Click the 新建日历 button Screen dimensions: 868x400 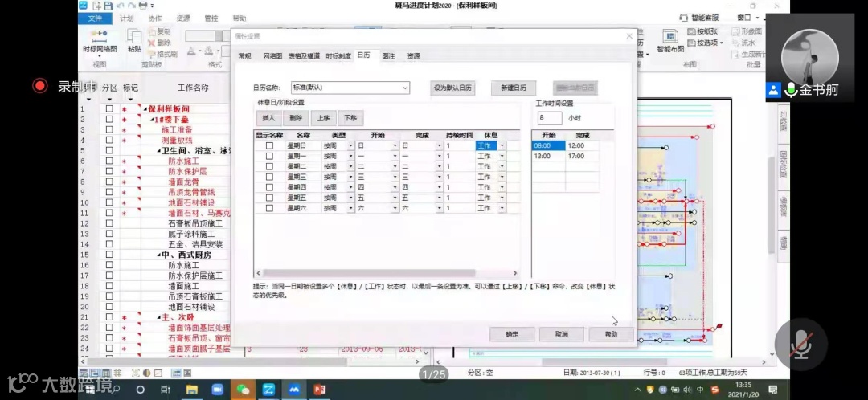click(513, 88)
